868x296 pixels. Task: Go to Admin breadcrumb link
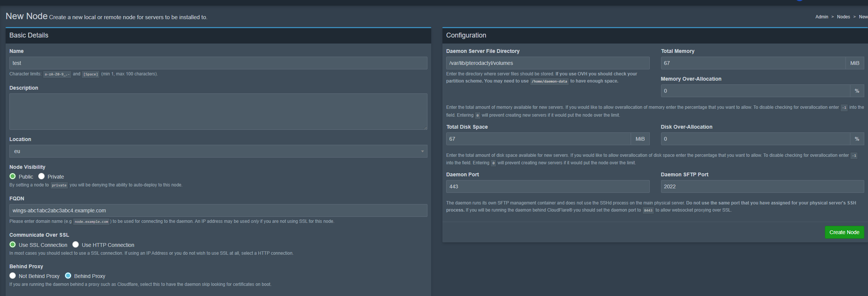pyautogui.click(x=822, y=17)
